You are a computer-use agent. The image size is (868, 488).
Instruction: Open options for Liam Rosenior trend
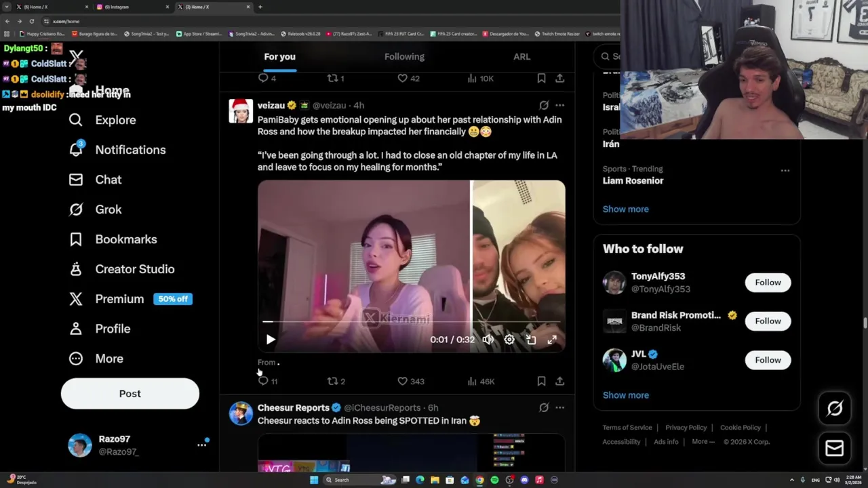pyautogui.click(x=785, y=170)
